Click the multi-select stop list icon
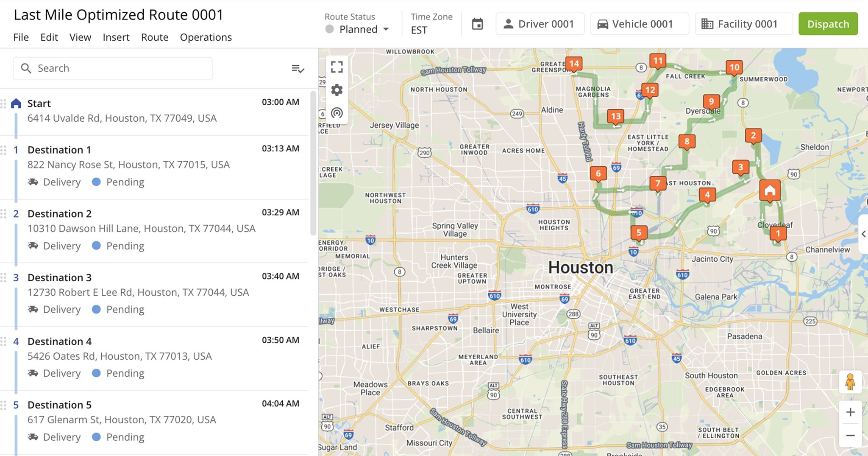The image size is (868, 456). click(x=298, y=68)
